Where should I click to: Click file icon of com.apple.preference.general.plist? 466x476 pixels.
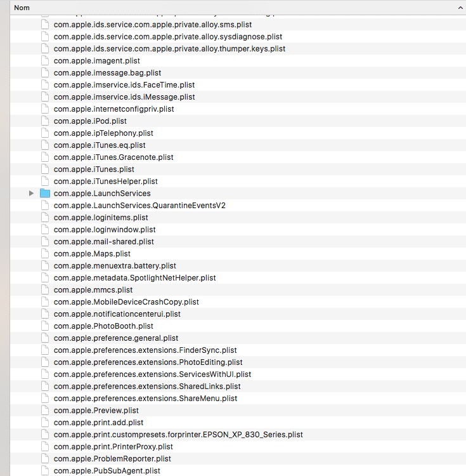point(45,338)
